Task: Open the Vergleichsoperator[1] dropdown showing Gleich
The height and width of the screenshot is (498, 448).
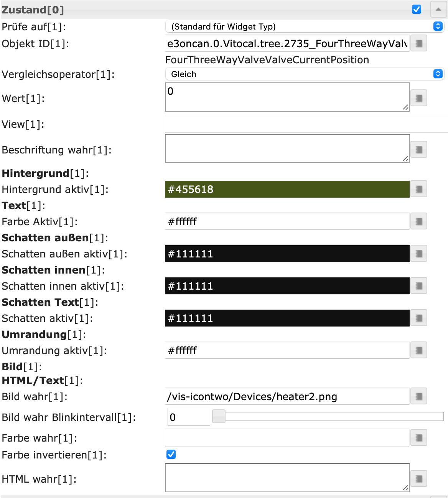Action: click(x=304, y=74)
